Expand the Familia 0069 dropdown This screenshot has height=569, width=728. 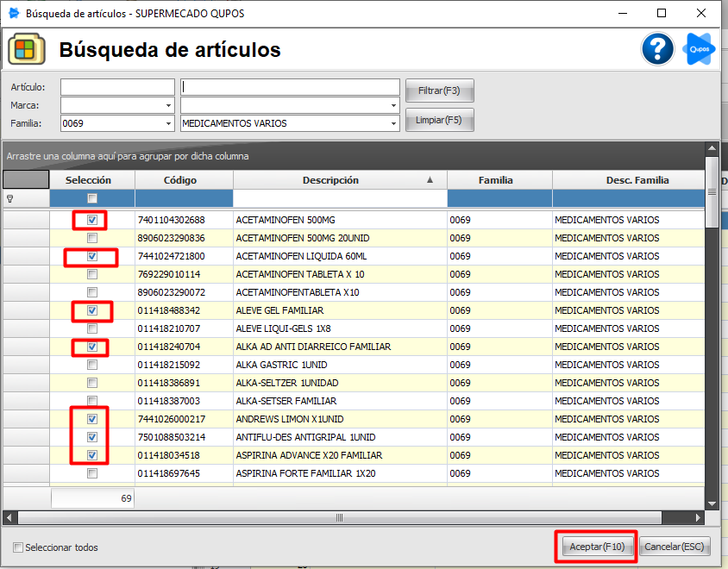pos(168,123)
